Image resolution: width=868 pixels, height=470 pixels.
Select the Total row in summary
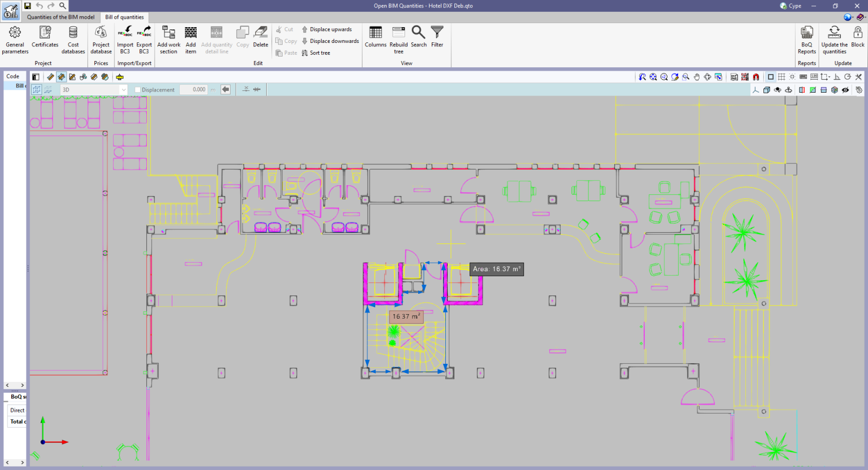point(17,421)
